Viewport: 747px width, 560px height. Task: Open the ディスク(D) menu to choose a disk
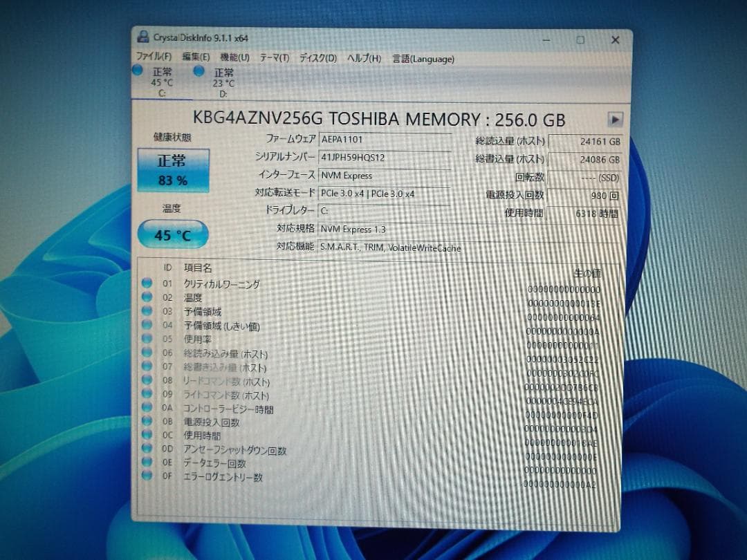tap(317, 59)
